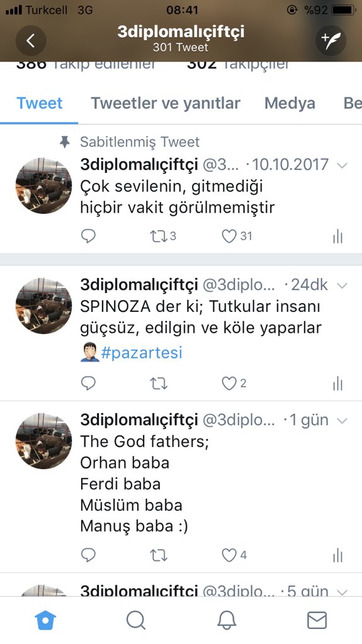The height and width of the screenshot is (644, 362).
Task: Expand options chevron on the 1 gün tweet
Action: click(342, 421)
